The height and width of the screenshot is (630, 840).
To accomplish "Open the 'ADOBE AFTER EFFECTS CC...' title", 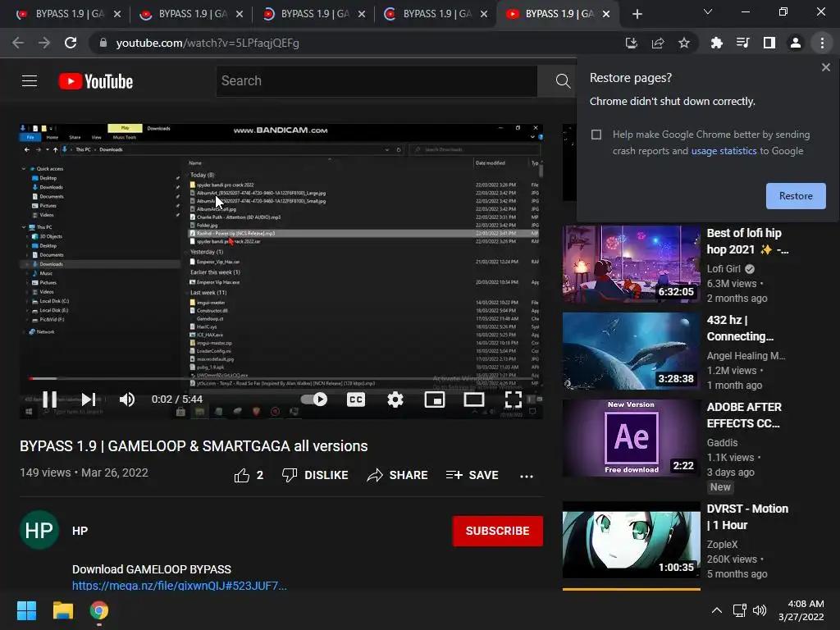I will click(744, 415).
